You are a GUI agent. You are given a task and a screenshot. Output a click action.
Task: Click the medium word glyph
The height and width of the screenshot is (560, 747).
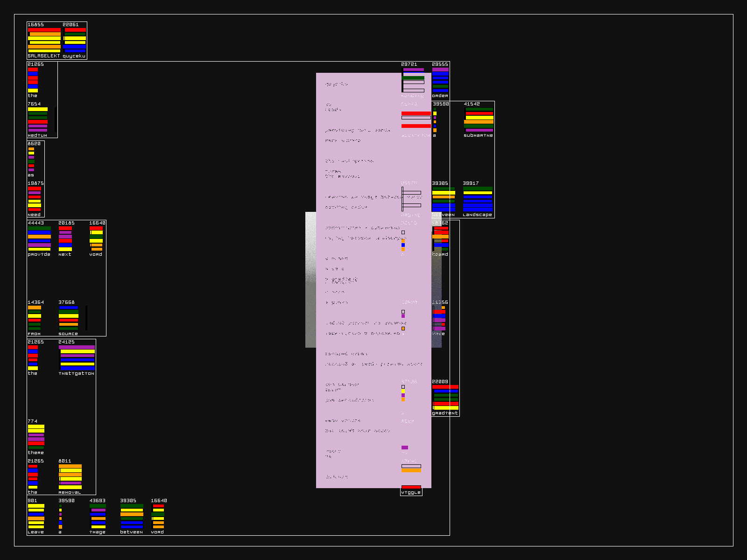37,119
